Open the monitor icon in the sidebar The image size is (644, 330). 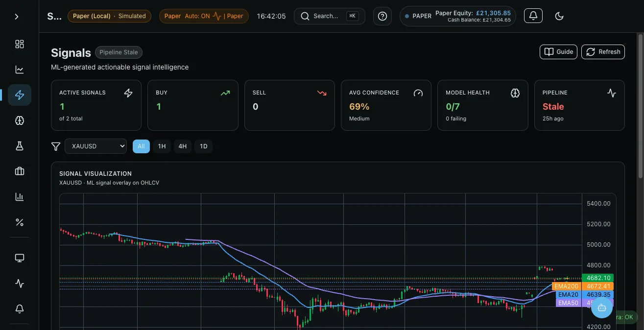click(20, 258)
